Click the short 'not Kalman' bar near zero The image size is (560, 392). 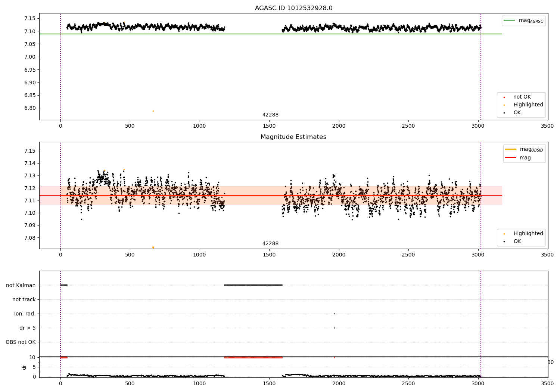(x=64, y=285)
